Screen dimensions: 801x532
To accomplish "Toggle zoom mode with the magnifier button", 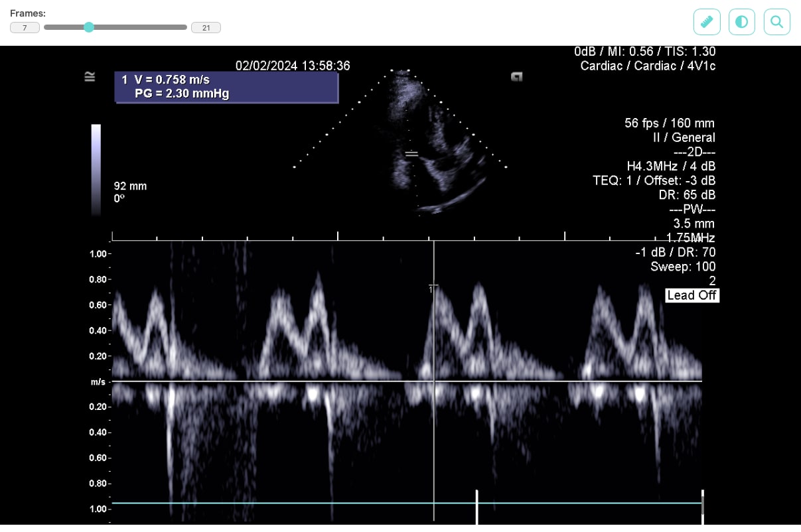I will (776, 21).
